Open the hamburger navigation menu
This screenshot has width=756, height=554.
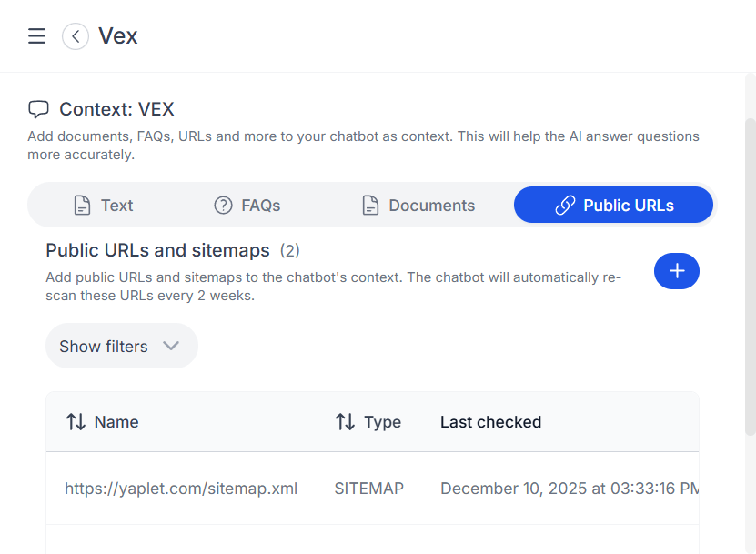click(x=36, y=36)
